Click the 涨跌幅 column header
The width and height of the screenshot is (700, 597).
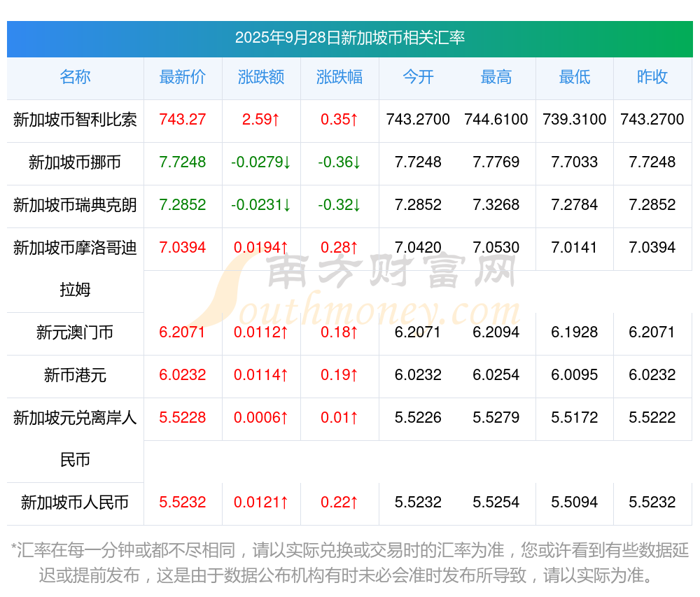pyautogui.click(x=339, y=77)
